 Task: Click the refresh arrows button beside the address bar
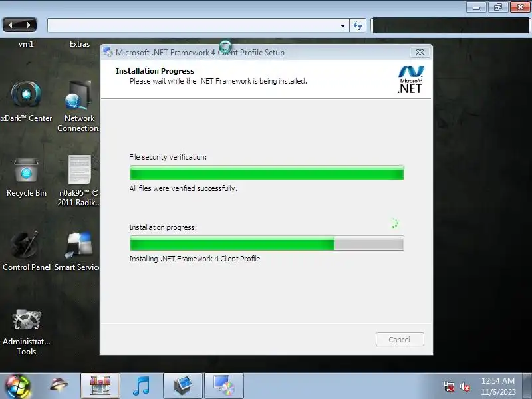358,25
